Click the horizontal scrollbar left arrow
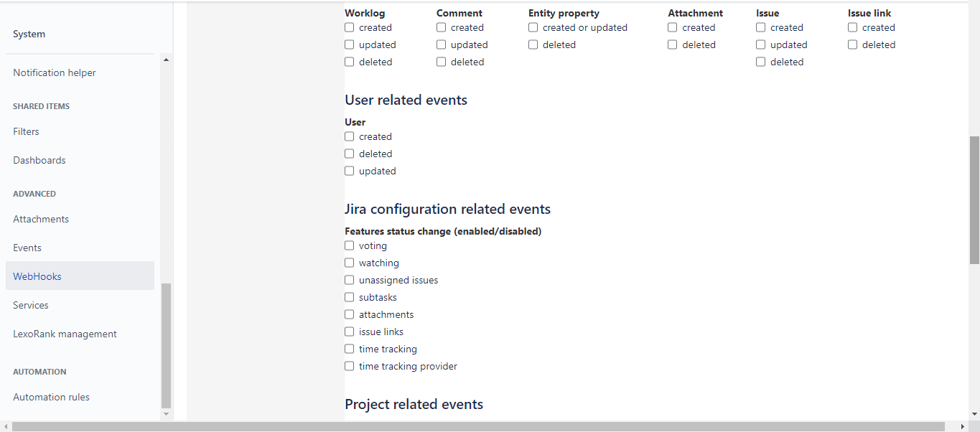Image resolution: width=980 pixels, height=432 pixels. tap(6, 427)
